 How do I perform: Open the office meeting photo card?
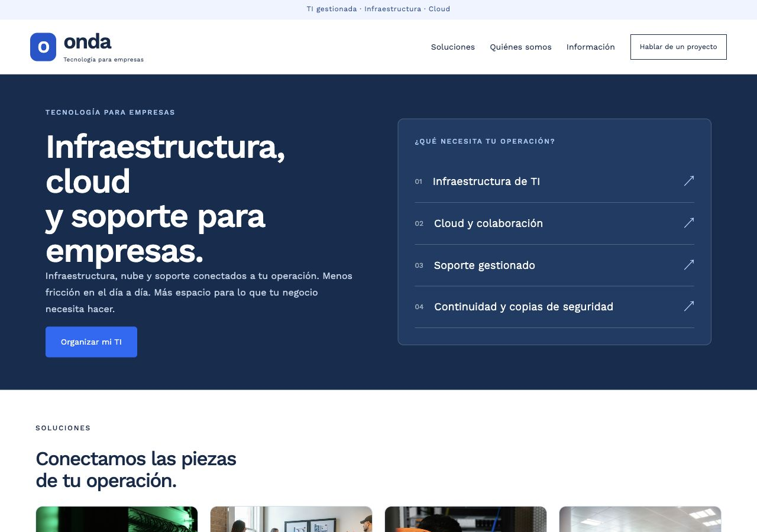pos(291,519)
